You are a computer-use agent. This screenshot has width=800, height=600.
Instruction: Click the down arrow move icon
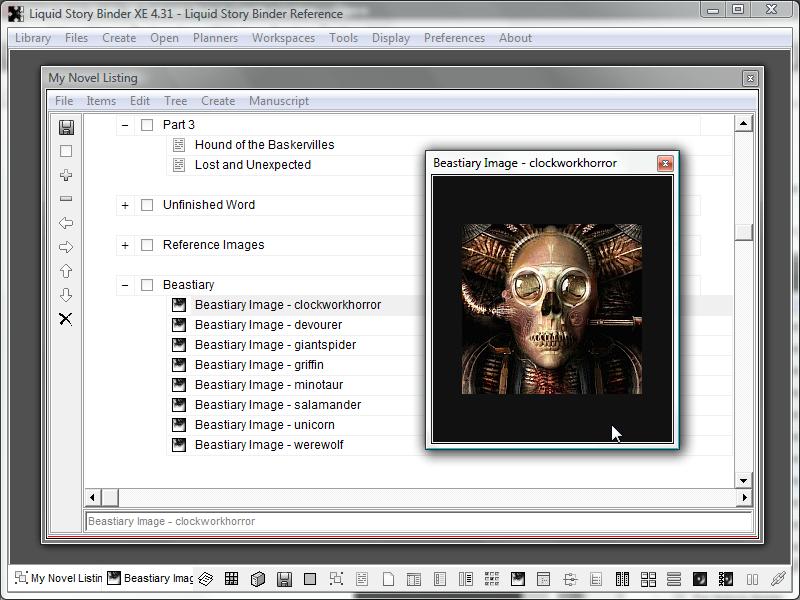(66, 295)
